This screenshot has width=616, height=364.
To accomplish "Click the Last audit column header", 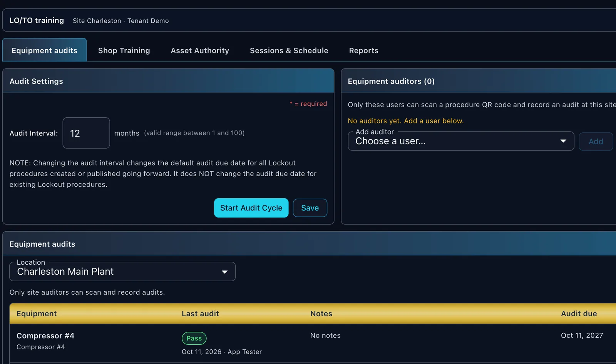I will pos(200,314).
